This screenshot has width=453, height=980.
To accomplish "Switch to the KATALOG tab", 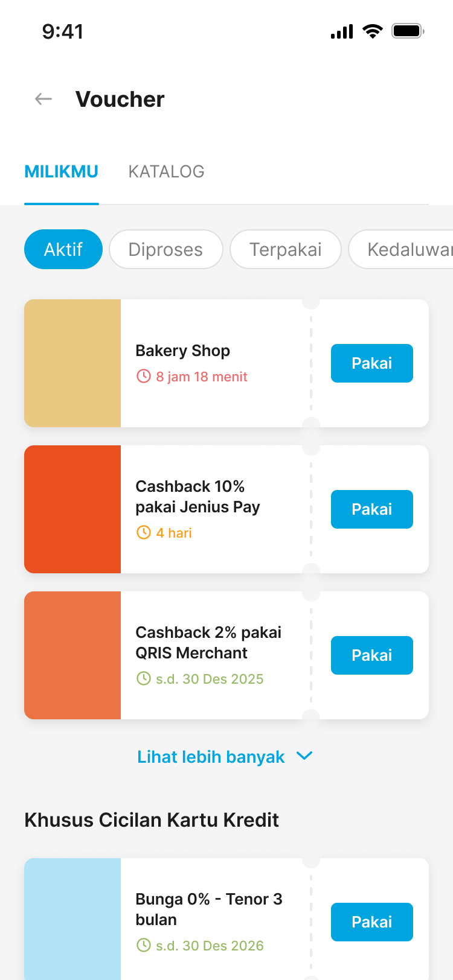I will coord(166,172).
